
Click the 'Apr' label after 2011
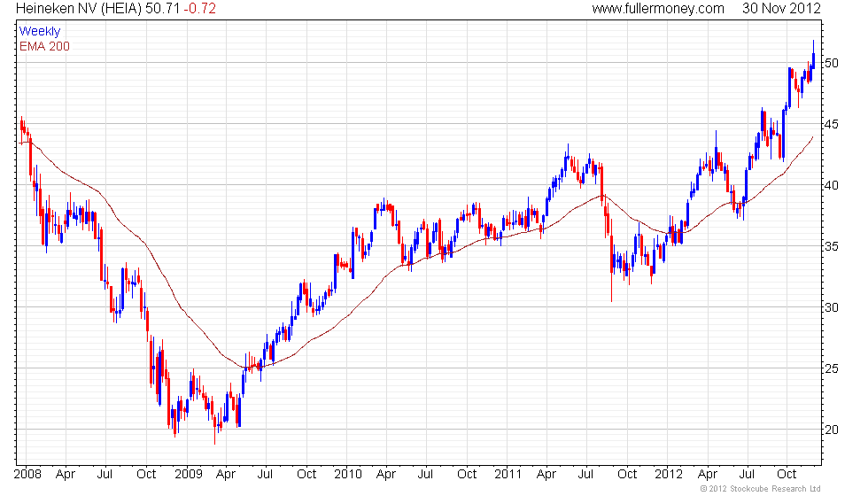click(x=546, y=475)
